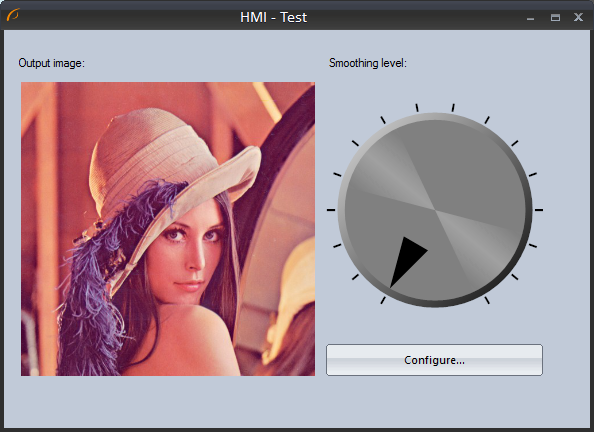
Task: Close the HMI - Test window
Action: [578, 17]
